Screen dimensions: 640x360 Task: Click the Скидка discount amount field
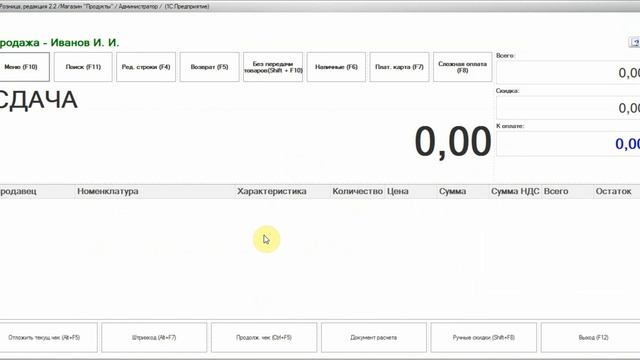pos(568,108)
